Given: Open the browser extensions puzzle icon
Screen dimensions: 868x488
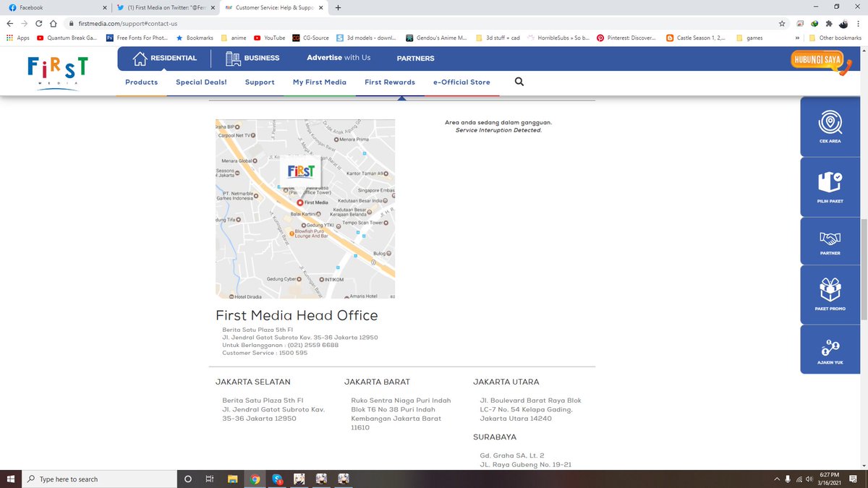Looking at the screenshot, I should [828, 23].
